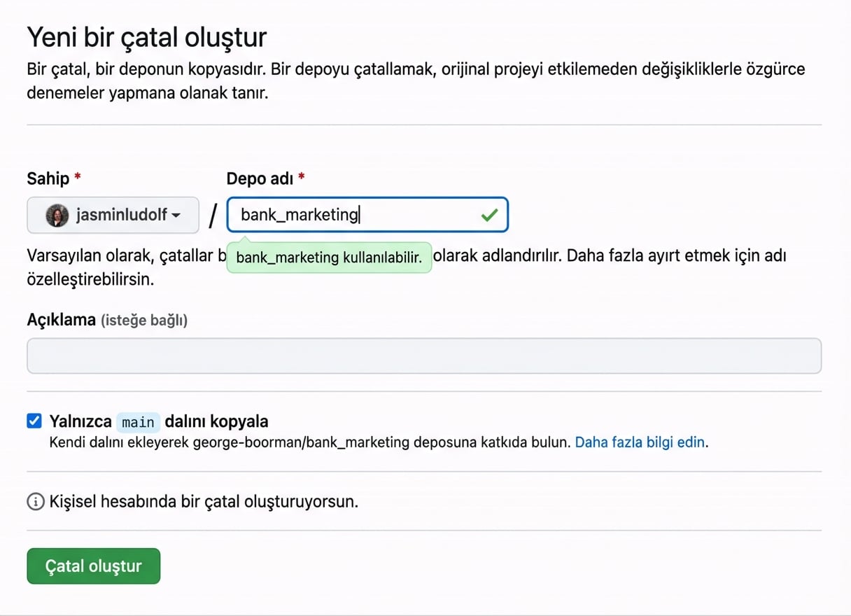851x616 pixels.
Task: Click the empty 'Açıklama' description field
Action: (424, 356)
